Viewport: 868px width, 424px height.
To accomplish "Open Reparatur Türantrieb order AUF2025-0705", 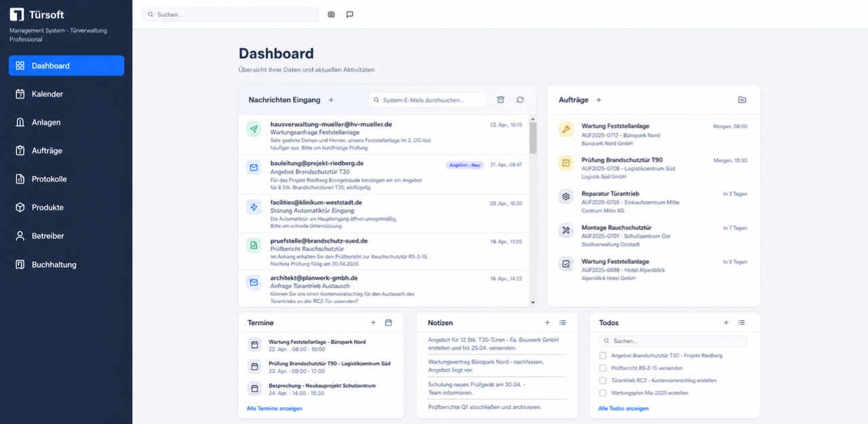I will (x=654, y=202).
